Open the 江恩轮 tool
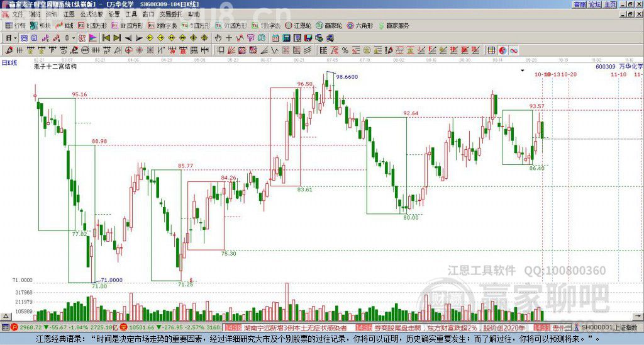Viewport: 644px width, 345px height. (298, 26)
